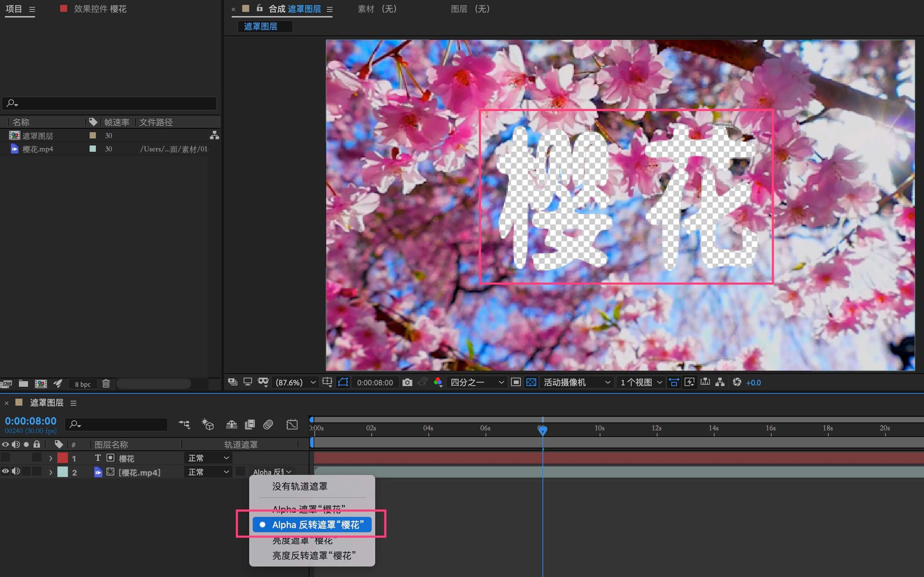Viewport: 924px width, 577px height.
Task: Click the snapshot camera icon
Action: click(407, 382)
